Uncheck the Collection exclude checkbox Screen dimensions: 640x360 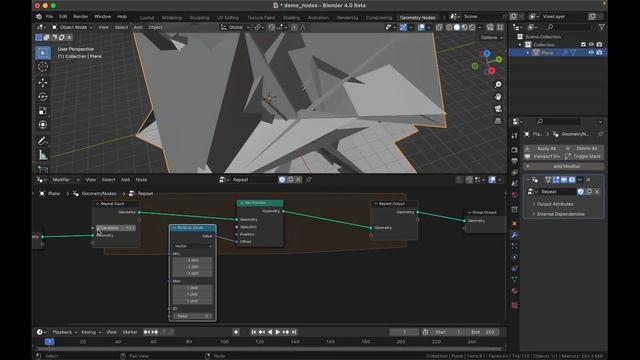[583, 44]
